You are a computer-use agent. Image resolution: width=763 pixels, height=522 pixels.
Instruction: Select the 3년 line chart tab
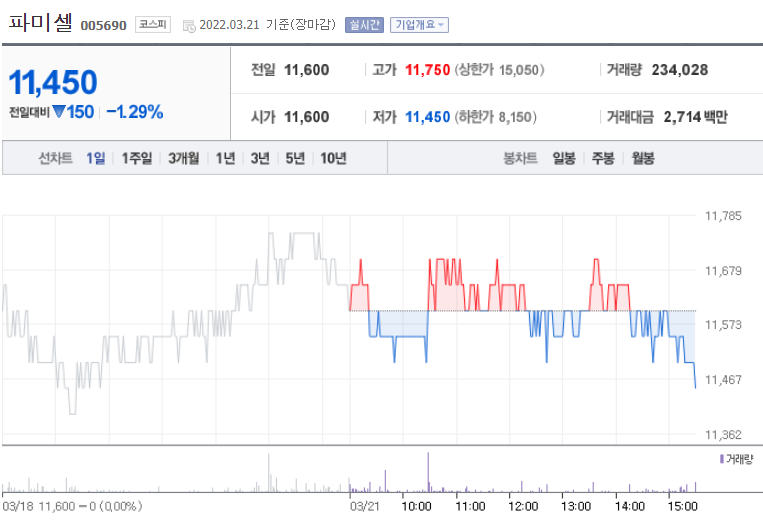[x=260, y=158]
